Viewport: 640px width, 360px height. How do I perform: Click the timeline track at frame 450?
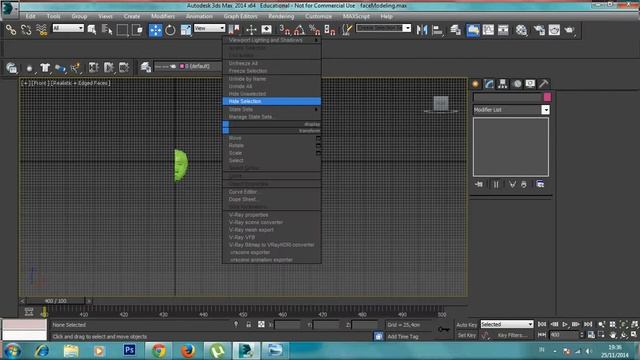[x=243, y=311]
